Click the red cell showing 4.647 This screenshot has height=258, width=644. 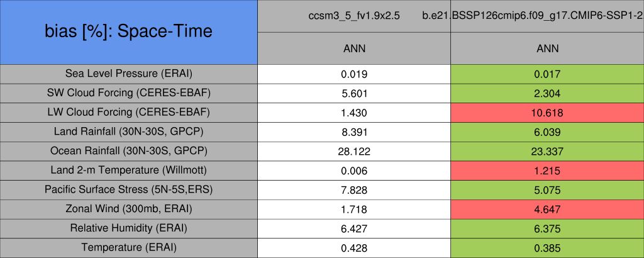[547, 209]
